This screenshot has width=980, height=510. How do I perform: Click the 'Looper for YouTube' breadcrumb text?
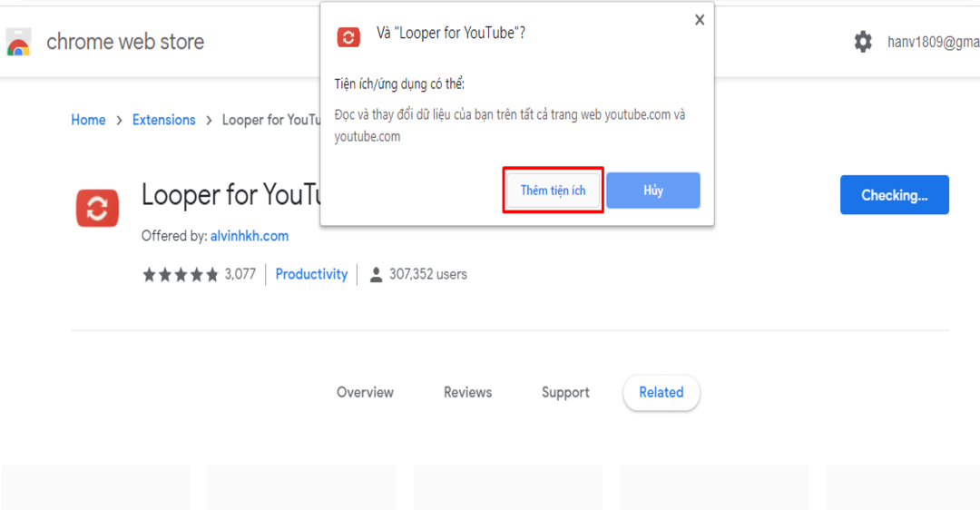pyautogui.click(x=271, y=120)
